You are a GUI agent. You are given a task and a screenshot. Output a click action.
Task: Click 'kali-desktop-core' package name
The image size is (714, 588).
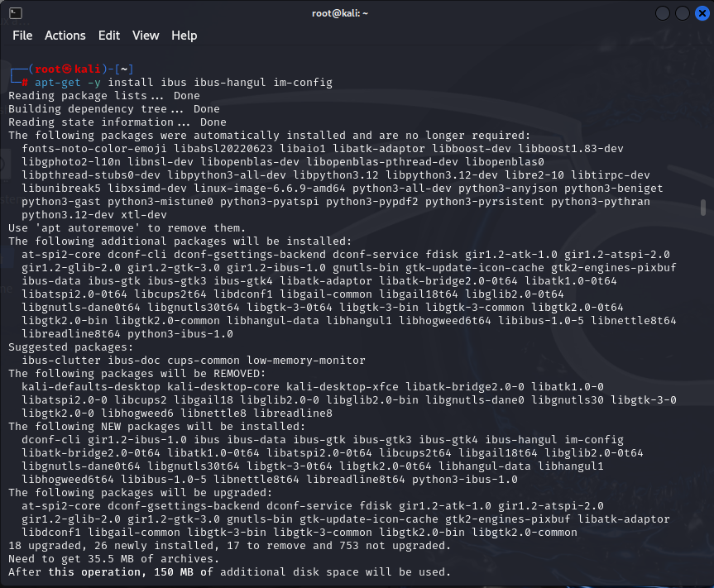(223, 386)
